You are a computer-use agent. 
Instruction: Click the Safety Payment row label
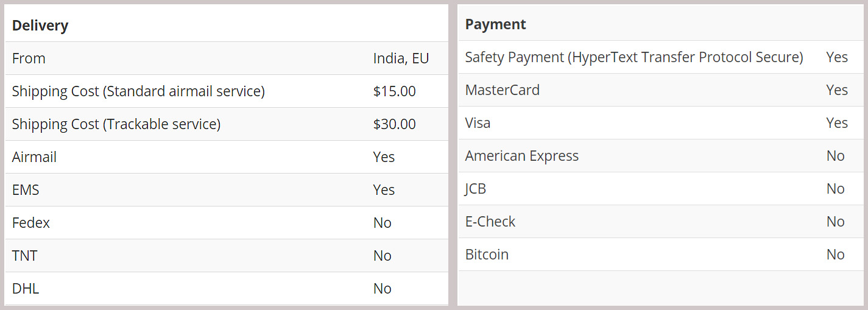pyautogui.click(x=633, y=57)
